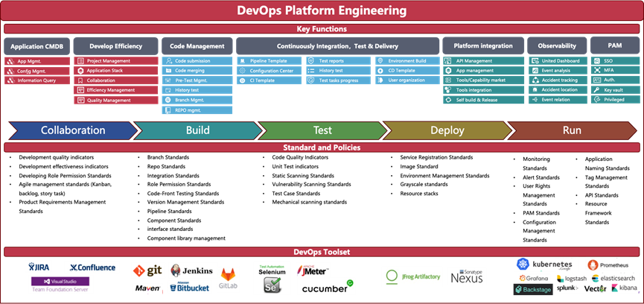The height and width of the screenshot is (304, 644).
Task: Click the Kubernetes logo
Action: tap(546, 265)
